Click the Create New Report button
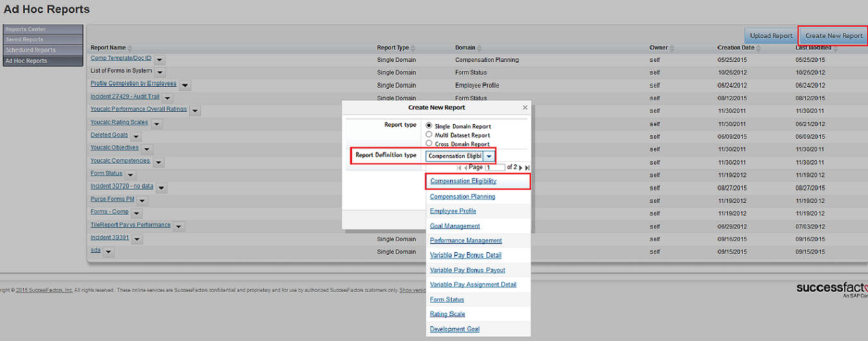Image resolution: width=868 pixels, height=341 pixels. pos(834,35)
